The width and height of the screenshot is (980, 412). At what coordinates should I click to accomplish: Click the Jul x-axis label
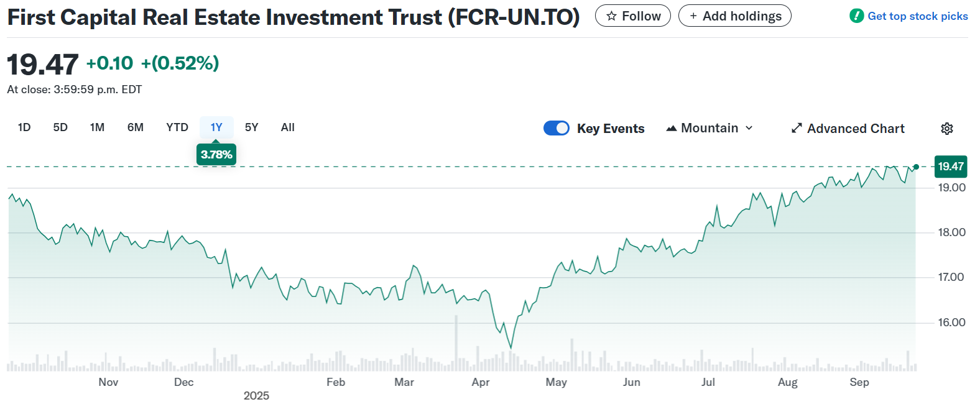click(708, 382)
